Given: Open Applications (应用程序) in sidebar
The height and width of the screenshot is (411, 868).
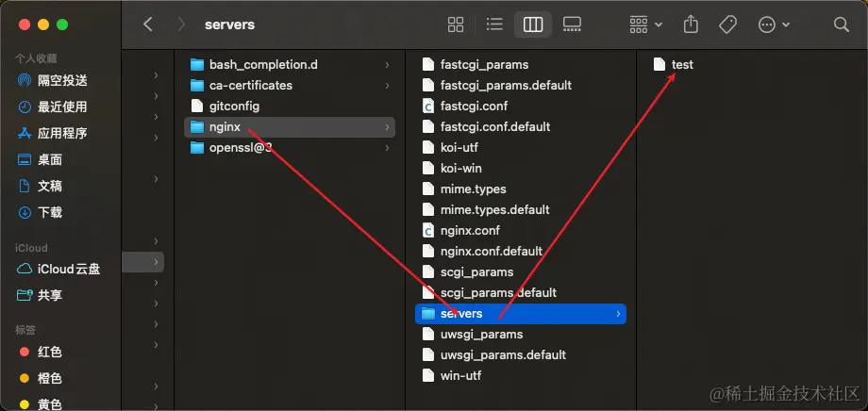Looking at the screenshot, I should pos(53,133).
